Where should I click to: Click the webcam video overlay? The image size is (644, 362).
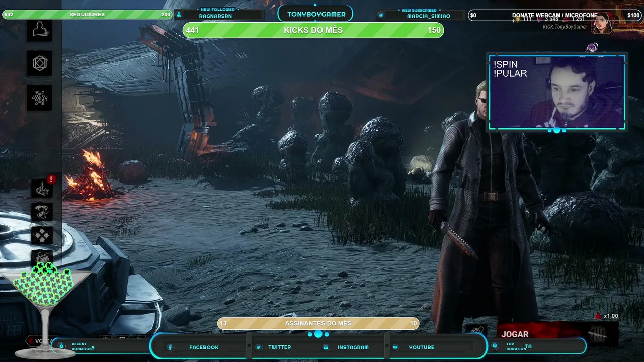pos(557,92)
